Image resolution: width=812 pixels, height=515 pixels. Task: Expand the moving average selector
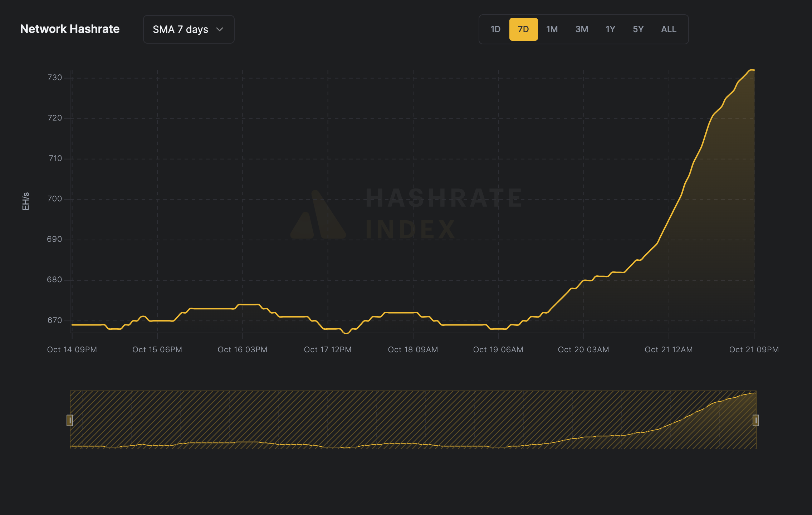point(189,29)
